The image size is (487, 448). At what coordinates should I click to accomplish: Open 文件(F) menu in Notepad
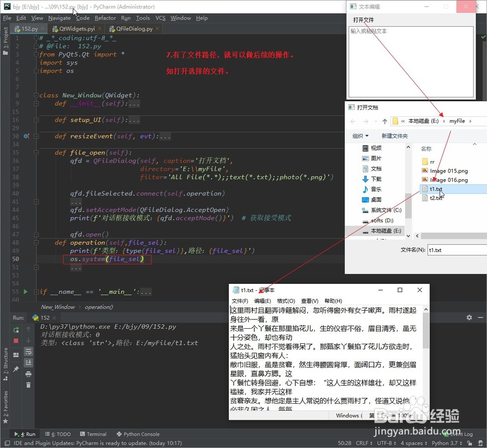coord(240,301)
